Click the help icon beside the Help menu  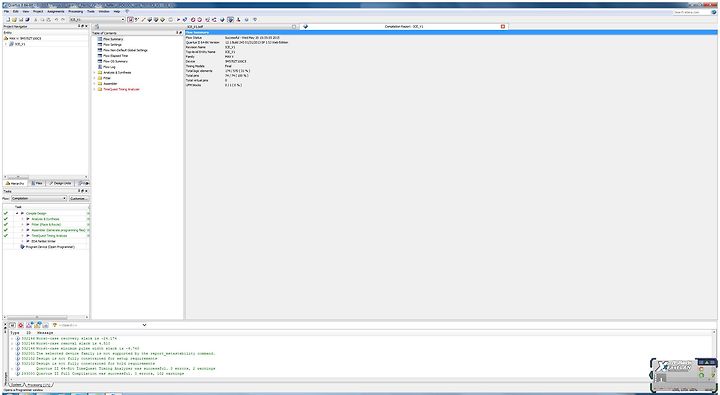click(127, 11)
